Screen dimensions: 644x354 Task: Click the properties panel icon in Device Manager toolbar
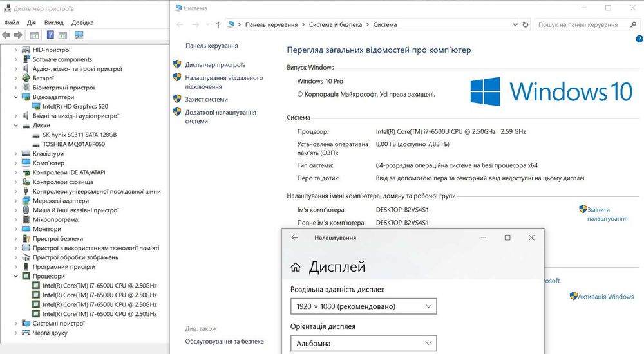pos(35,35)
